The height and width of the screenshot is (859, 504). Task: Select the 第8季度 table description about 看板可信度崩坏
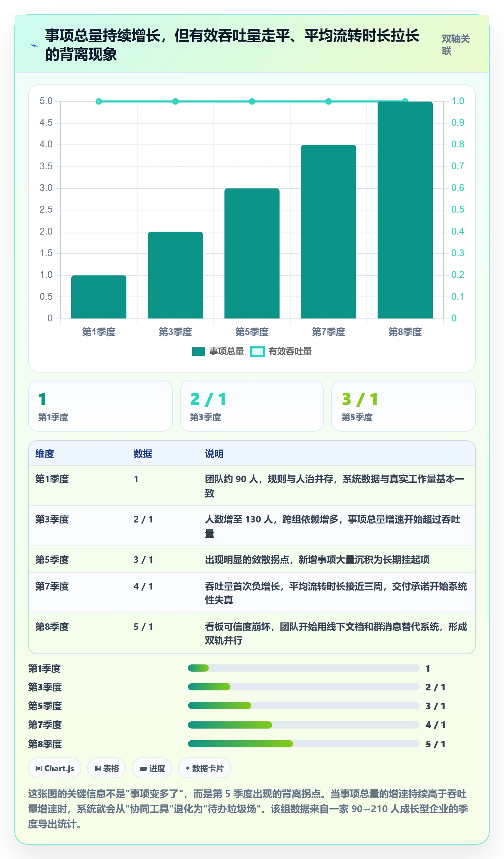pos(336,633)
